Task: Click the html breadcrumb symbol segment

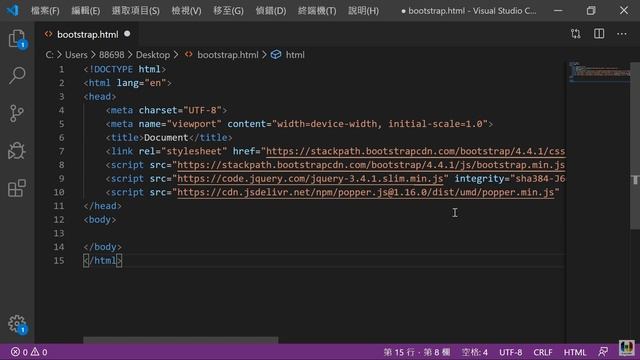Action: [295, 55]
